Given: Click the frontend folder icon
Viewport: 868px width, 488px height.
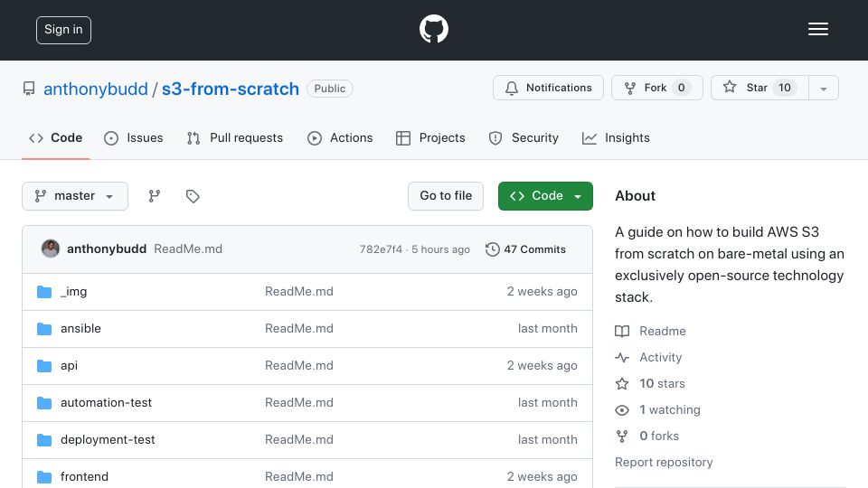Looking at the screenshot, I should click(x=44, y=477).
